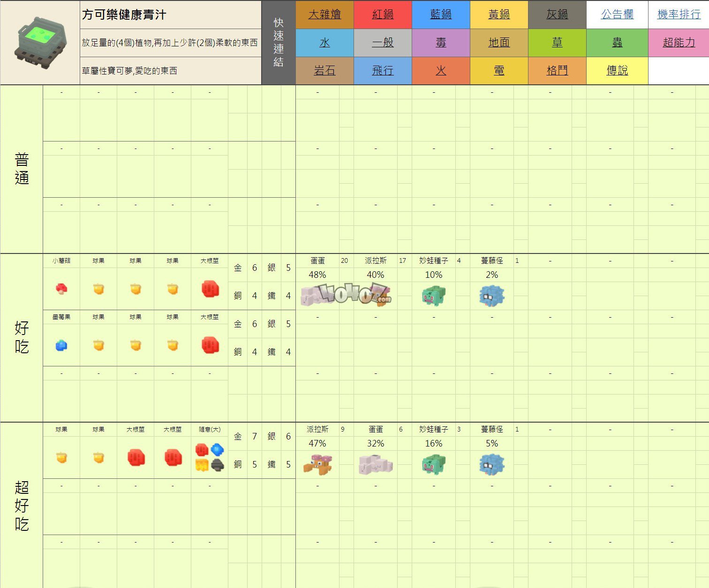Click the 蛋蛋 Pokémon icon under 32%
This screenshot has height=588, width=709.
375,464
